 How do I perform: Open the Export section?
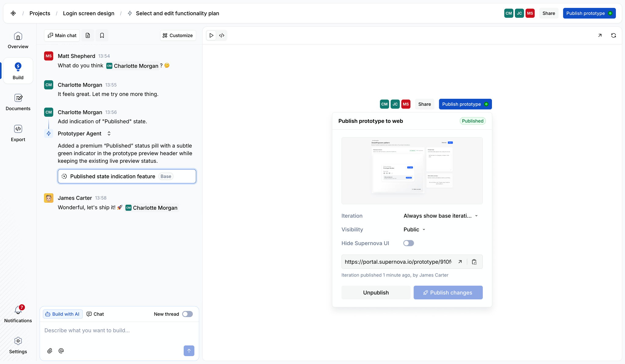click(x=18, y=133)
